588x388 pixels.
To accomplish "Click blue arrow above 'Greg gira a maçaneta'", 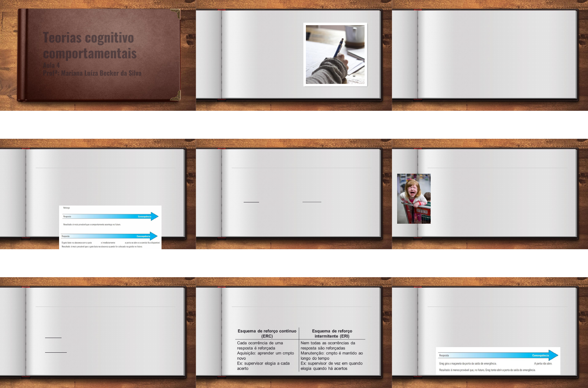I will (498, 355).
